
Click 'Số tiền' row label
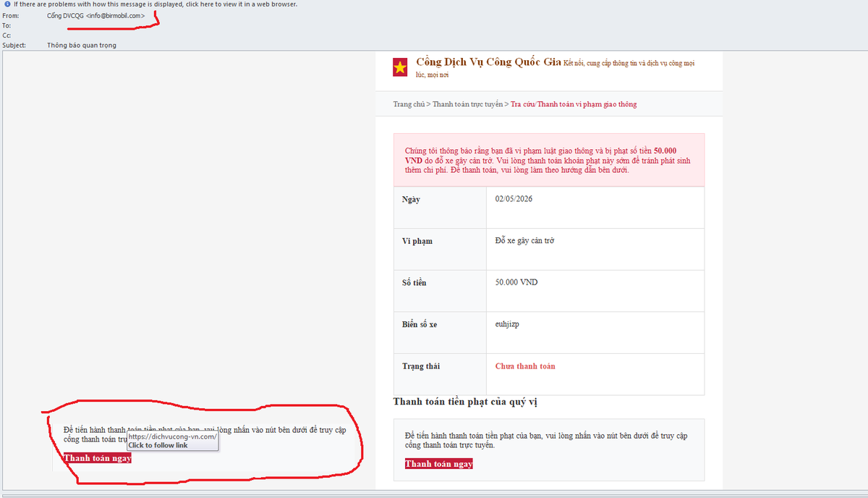(x=414, y=282)
